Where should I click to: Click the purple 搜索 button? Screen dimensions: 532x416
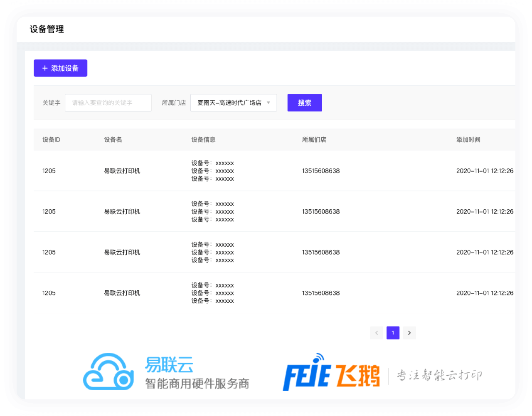[x=305, y=103]
